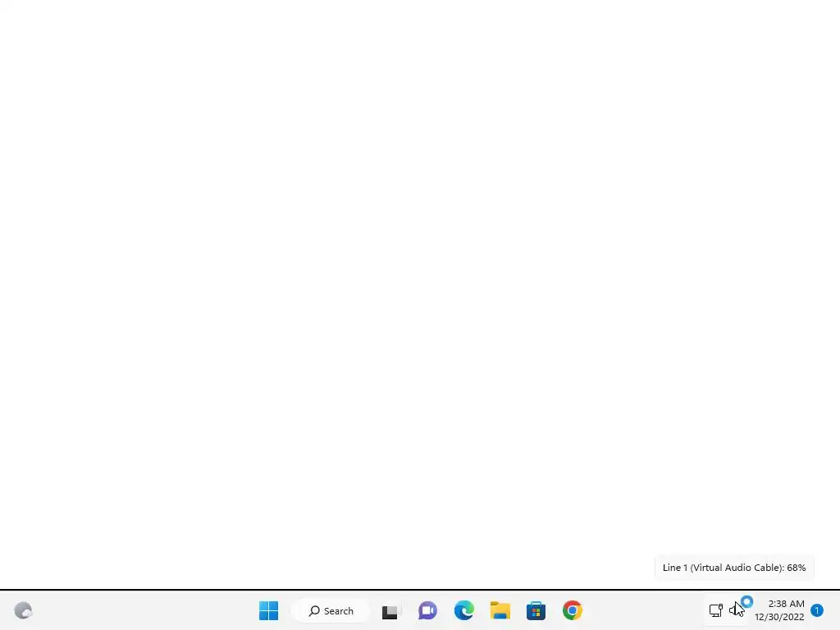Open File Explorer from the taskbar

(x=500, y=610)
